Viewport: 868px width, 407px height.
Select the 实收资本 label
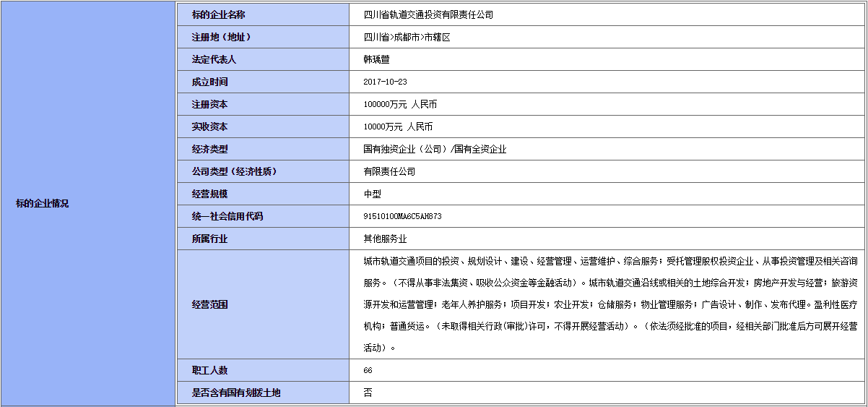point(209,127)
